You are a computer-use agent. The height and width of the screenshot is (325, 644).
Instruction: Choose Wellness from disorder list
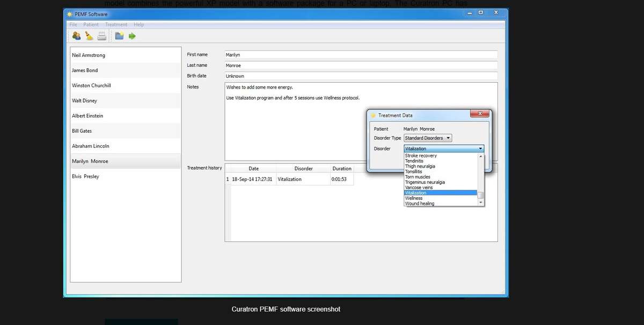pyautogui.click(x=440, y=198)
